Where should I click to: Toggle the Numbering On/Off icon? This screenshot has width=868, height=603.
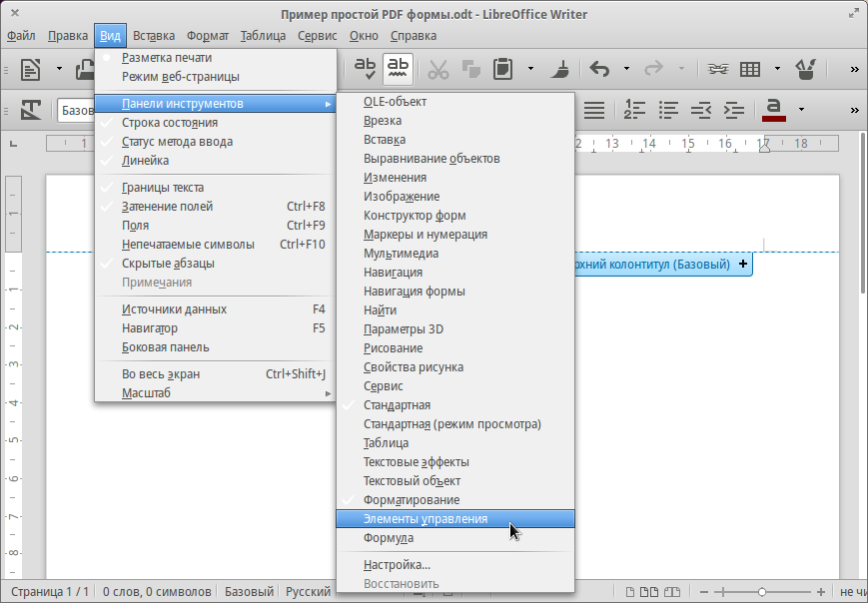pos(634,110)
